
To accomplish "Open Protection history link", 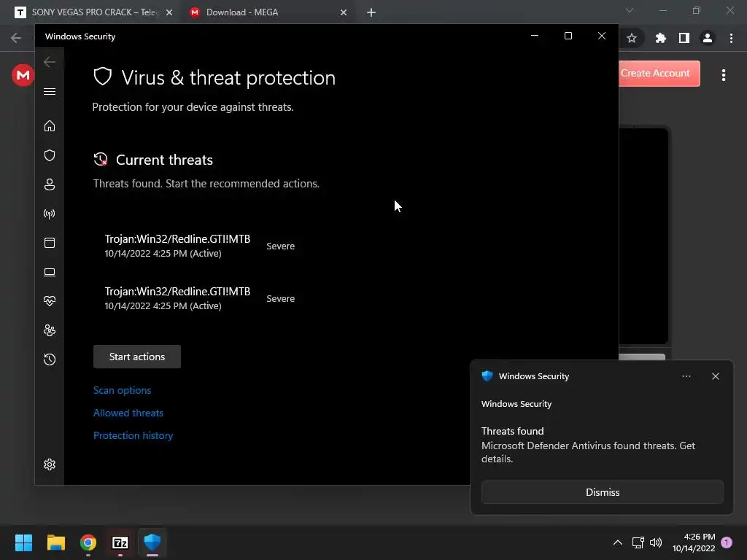I will click(x=133, y=435).
